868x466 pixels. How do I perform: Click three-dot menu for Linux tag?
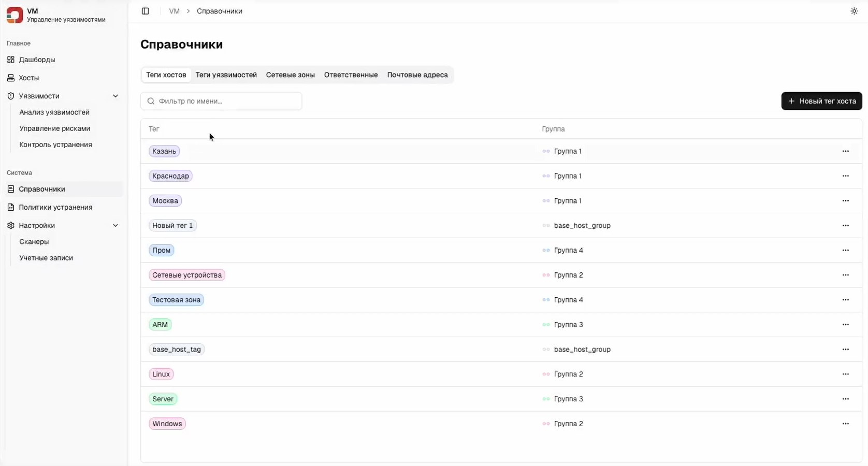coord(845,374)
